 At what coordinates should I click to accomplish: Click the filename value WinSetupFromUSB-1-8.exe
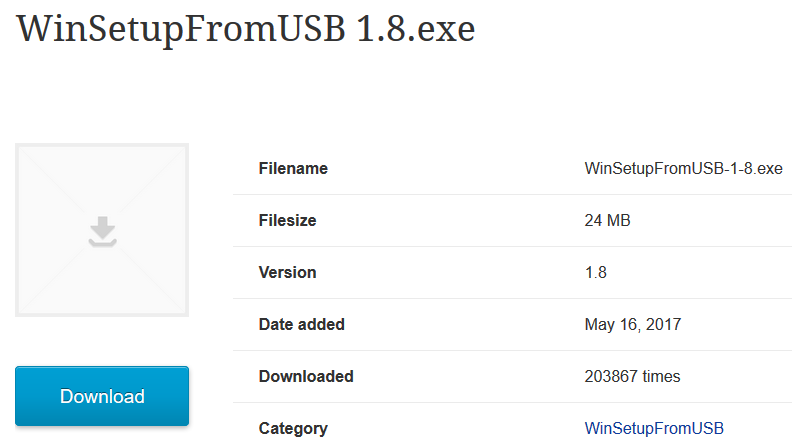(x=683, y=168)
